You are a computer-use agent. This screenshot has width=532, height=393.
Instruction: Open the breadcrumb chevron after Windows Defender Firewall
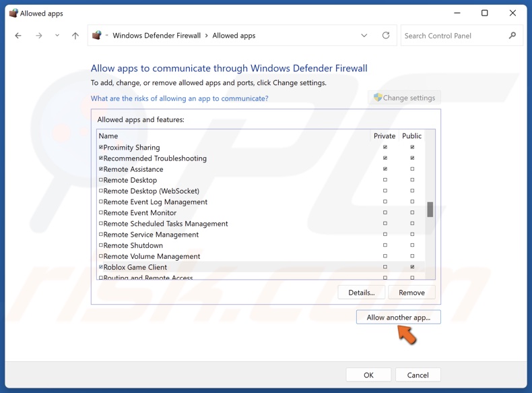pos(207,36)
